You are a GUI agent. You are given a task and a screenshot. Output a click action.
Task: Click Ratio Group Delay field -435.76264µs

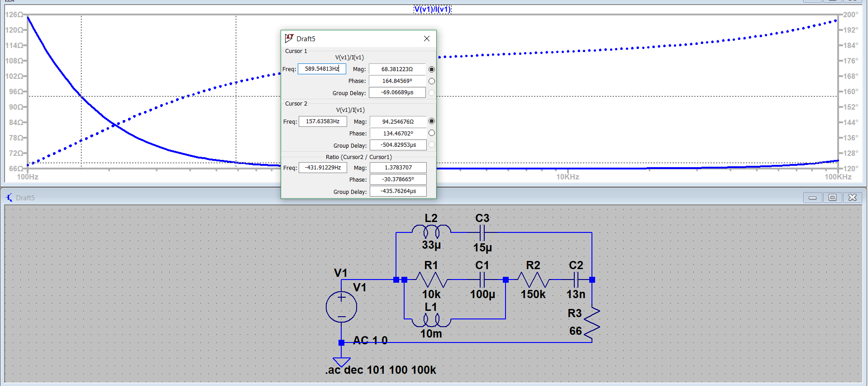click(398, 191)
